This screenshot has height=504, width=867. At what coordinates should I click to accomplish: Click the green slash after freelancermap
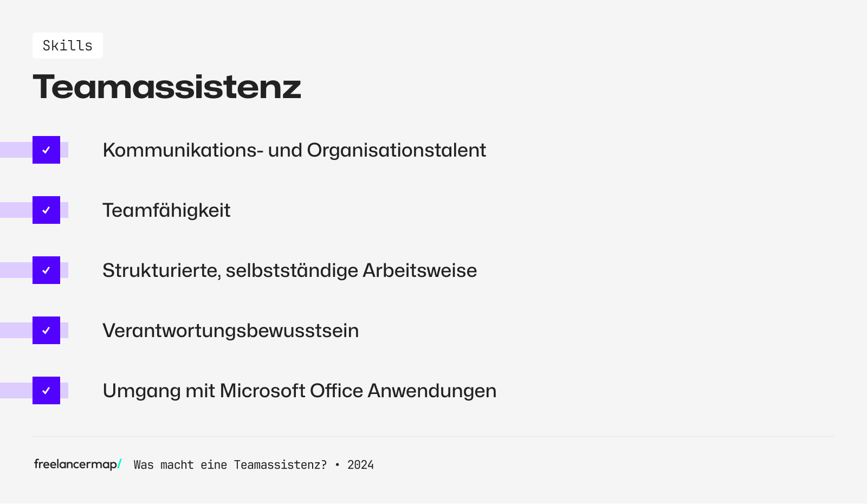[120, 464]
